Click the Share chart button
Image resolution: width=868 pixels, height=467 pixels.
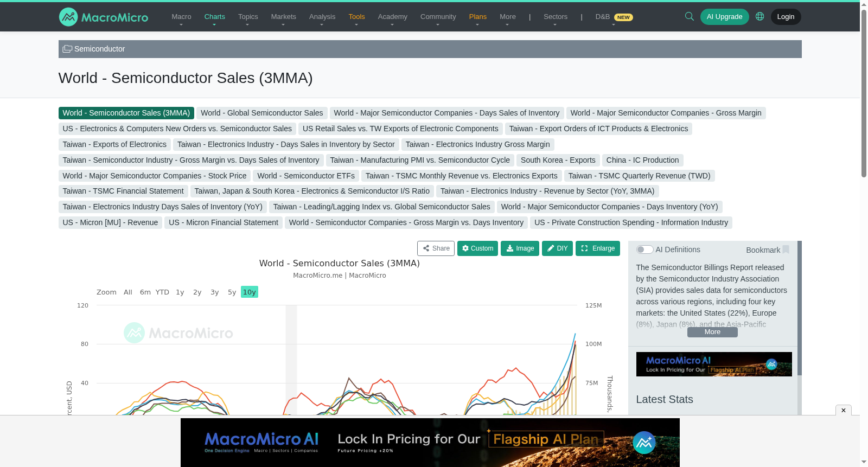click(x=436, y=248)
